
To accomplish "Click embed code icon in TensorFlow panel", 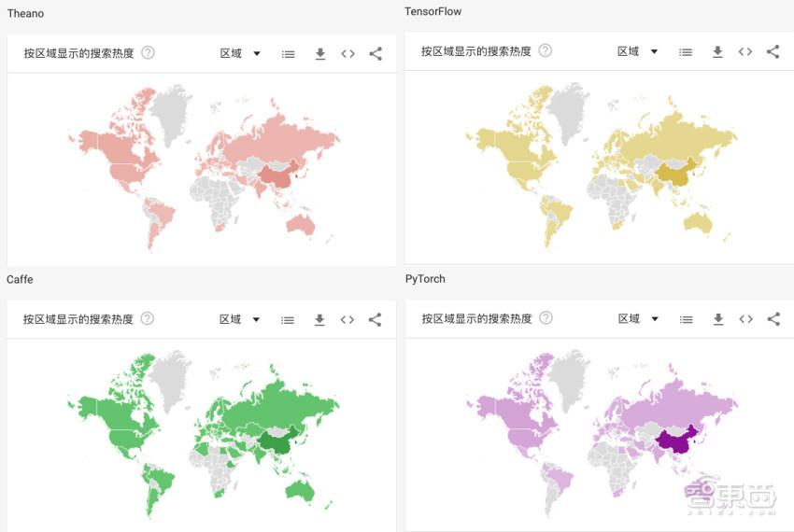I will point(744,52).
